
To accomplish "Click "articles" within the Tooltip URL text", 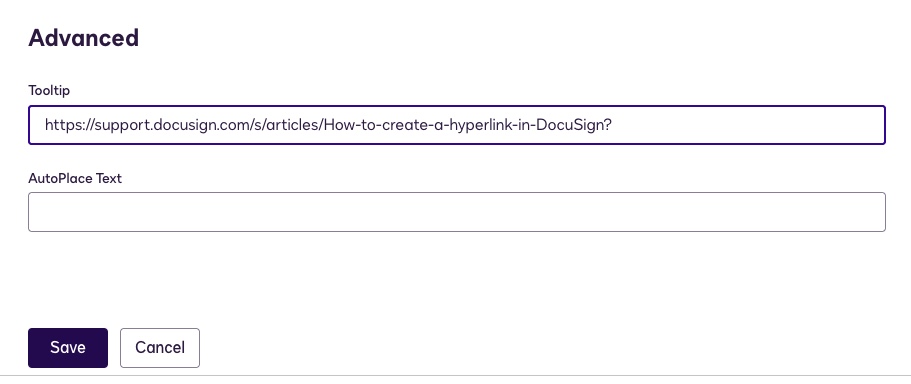I will [x=292, y=125].
